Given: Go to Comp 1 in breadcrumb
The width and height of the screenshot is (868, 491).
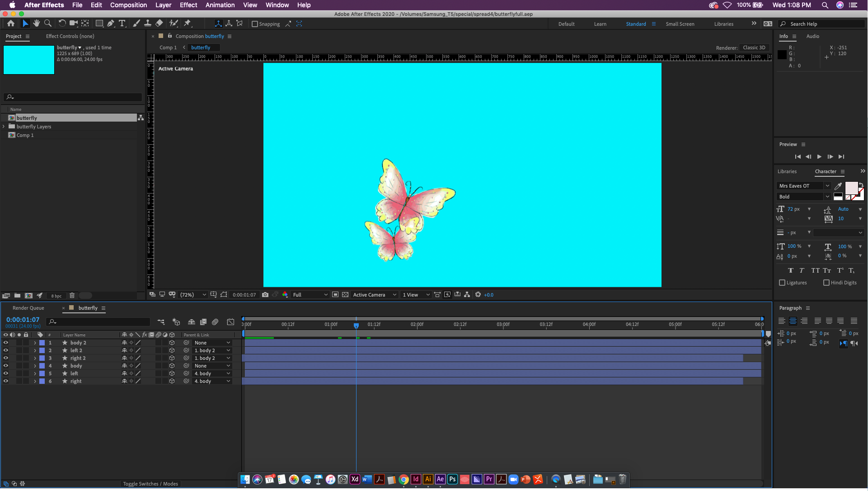Looking at the screenshot, I should click(168, 47).
